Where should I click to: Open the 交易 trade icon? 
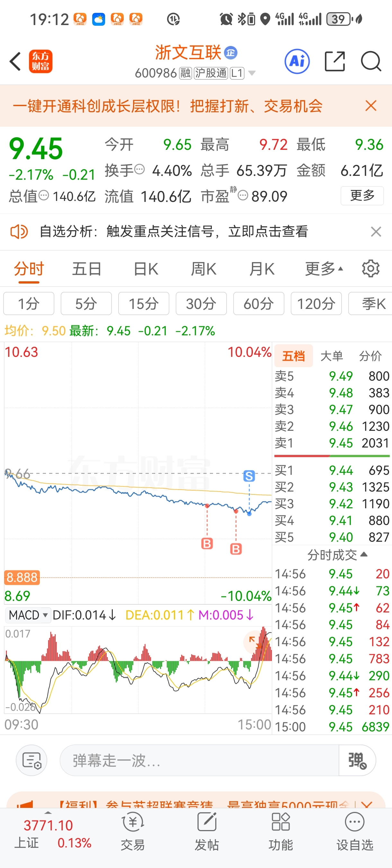point(133,832)
